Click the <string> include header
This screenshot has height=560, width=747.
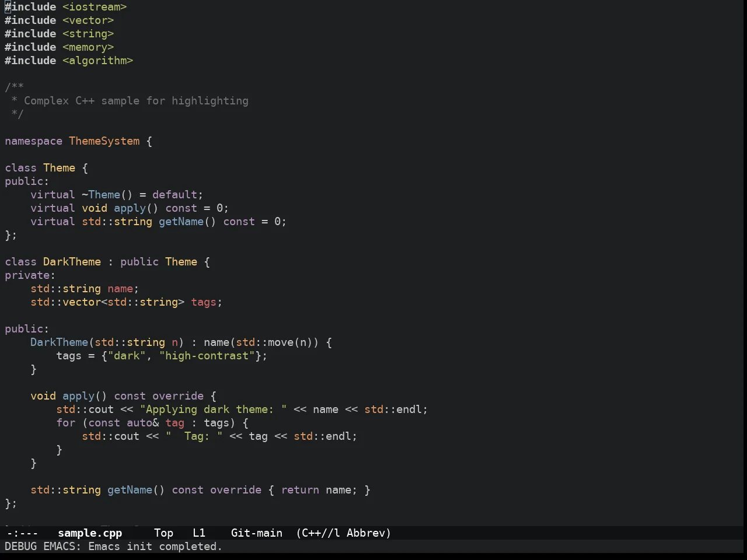pyautogui.click(x=88, y=34)
